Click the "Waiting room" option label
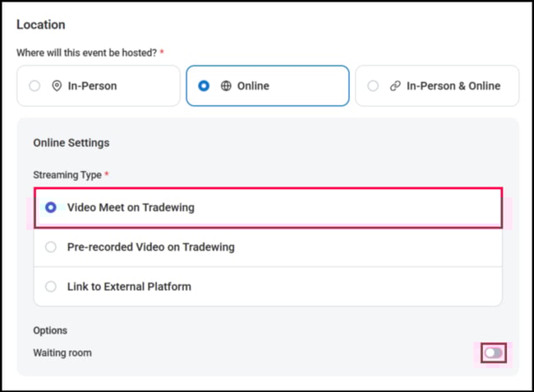Viewport: 534px width, 392px height. [62, 353]
